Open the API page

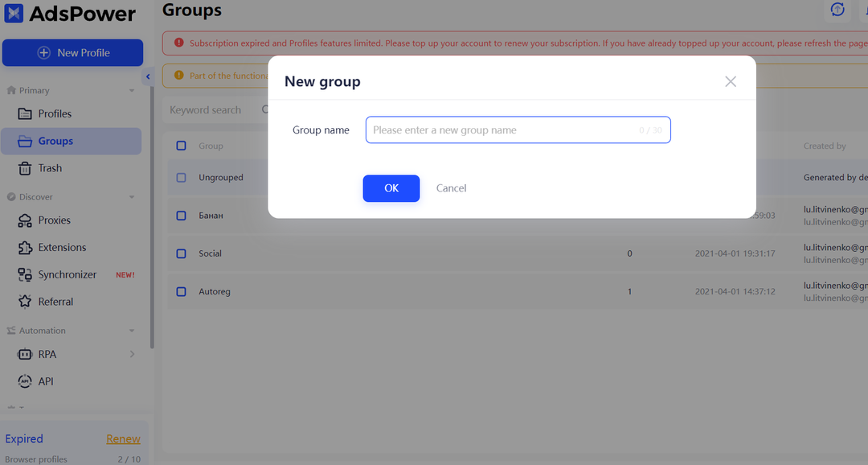[x=71, y=381]
